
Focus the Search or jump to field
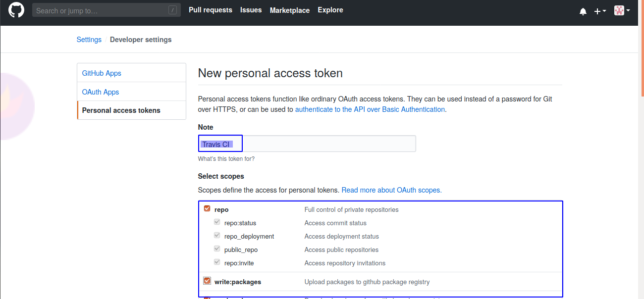coord(99,10)
